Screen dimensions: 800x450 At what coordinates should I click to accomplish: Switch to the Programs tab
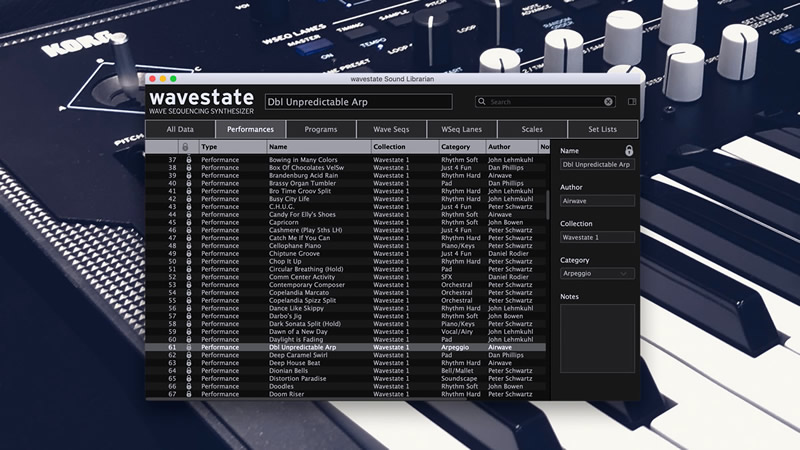tap(321, 130)
